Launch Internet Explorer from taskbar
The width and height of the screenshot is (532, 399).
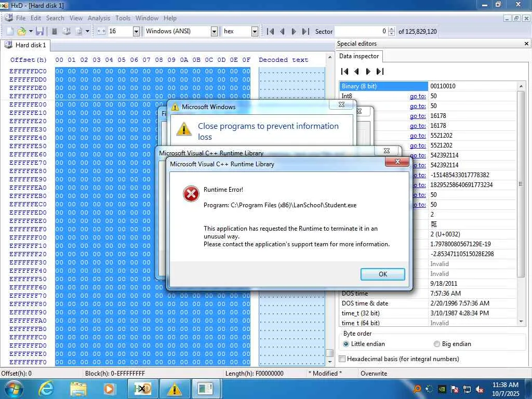46,389
